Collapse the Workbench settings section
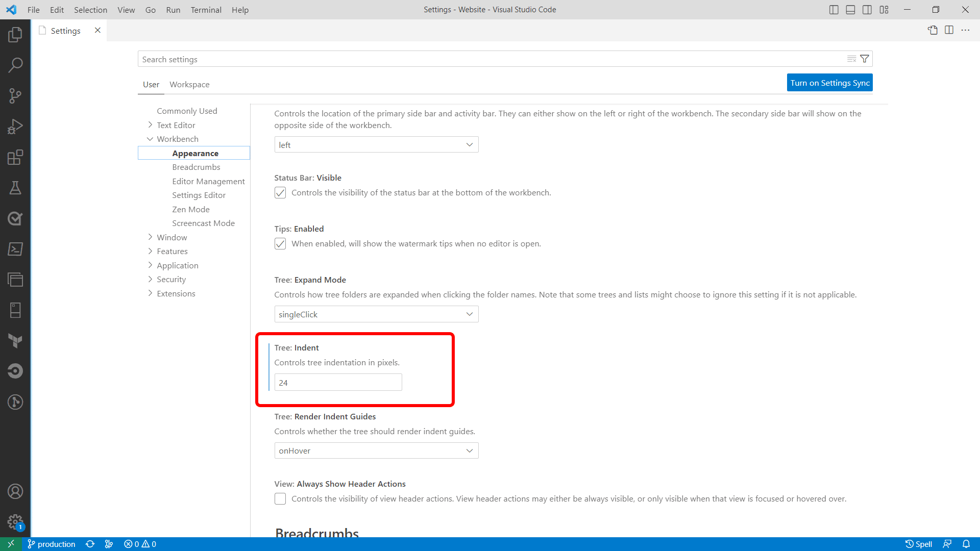Viewport: 980px width, 551px height. coord(150,139)
